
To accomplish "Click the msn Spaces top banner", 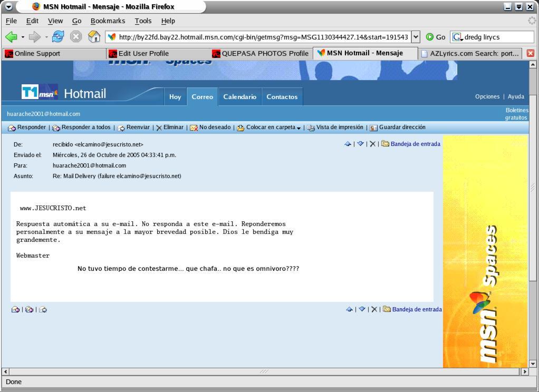I will pos(265,71).
